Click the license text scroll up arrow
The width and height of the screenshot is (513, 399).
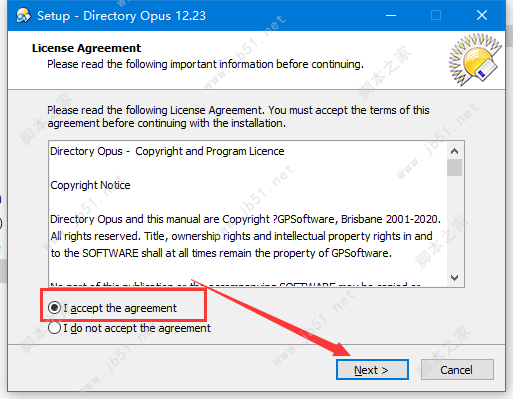(454, 151)
